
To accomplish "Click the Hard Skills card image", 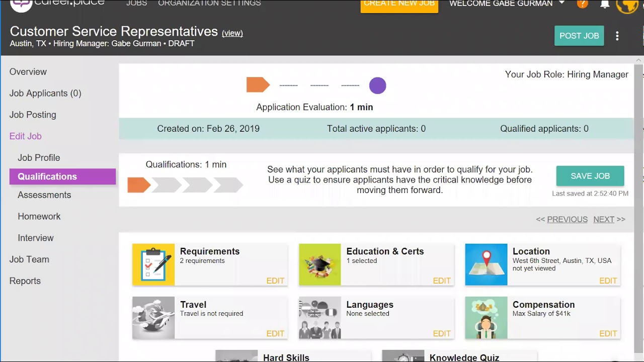I will tap(236, 356).
